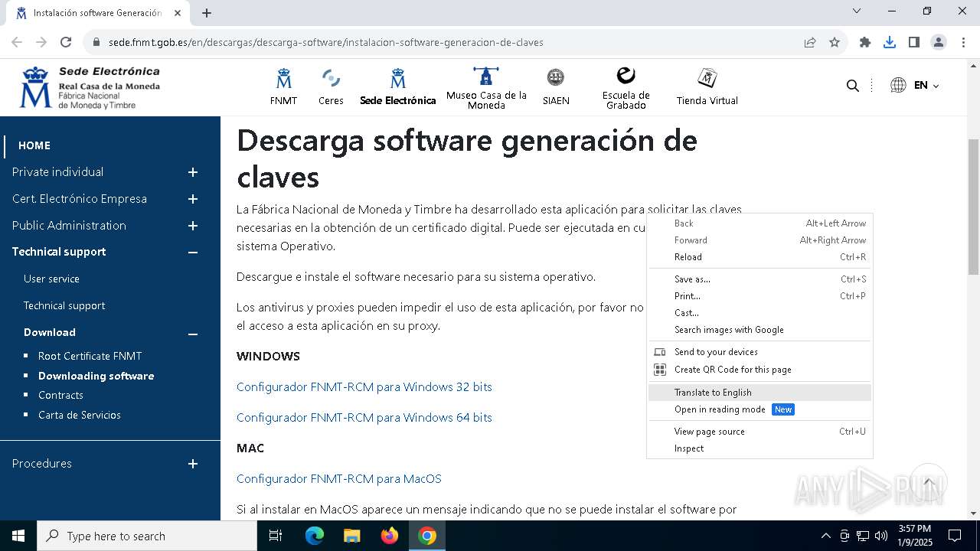The width and height of the screenshot is (980, 551).
Task: Click the Share this page icon
Action: tap(810, 42)
